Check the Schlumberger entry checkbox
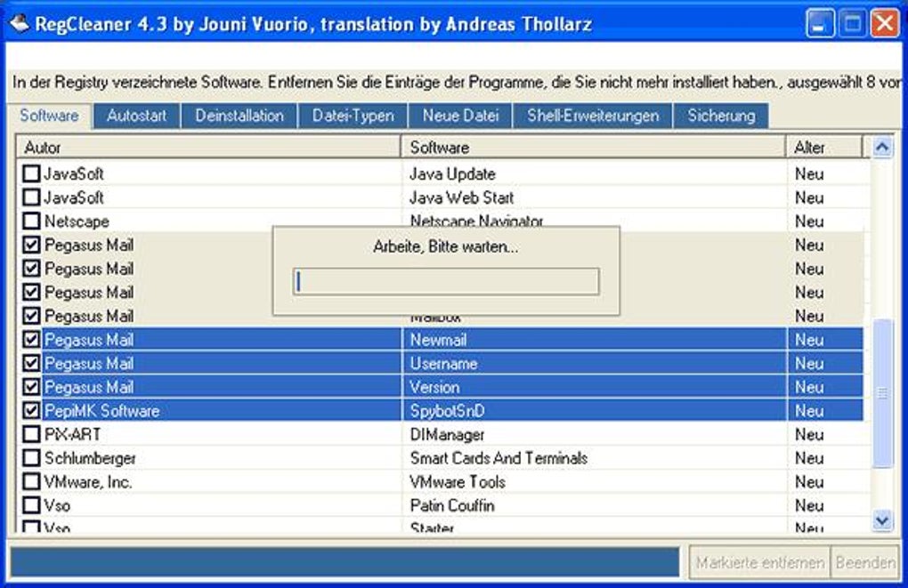The width and height of the screenshot is (908, 588). pos(31,458)
